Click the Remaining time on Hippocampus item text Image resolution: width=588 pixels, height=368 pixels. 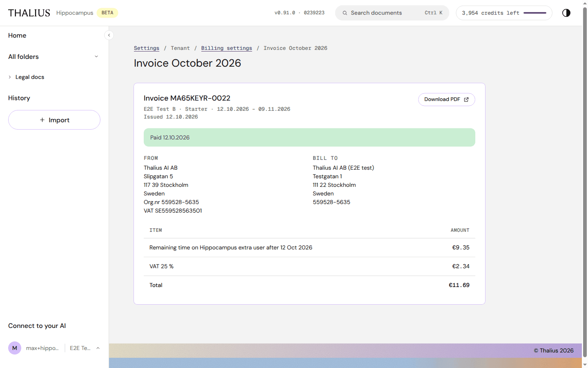coord(231,248)
